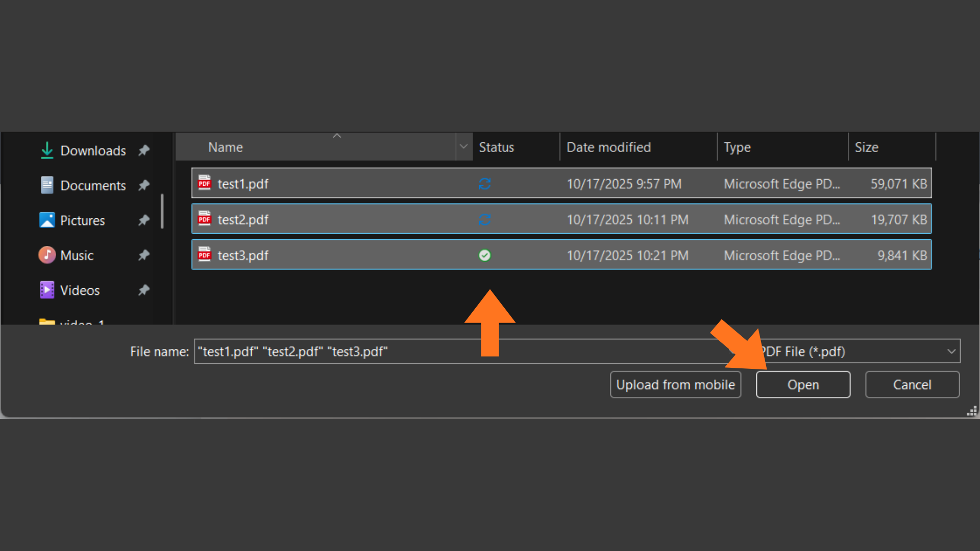
Task: Click inside the File name input field
Action: pyautogui.click(x=434, y=352)
